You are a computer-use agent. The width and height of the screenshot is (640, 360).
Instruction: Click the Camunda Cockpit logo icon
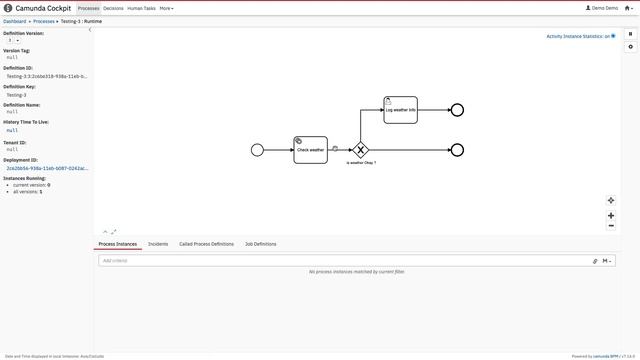tap(8, 8)
